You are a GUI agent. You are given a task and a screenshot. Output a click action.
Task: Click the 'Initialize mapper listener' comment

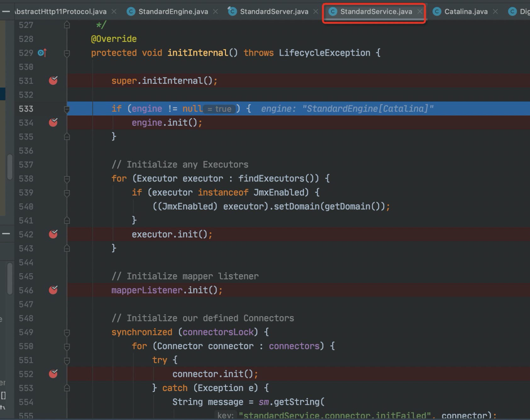click(x=185, y=276)
